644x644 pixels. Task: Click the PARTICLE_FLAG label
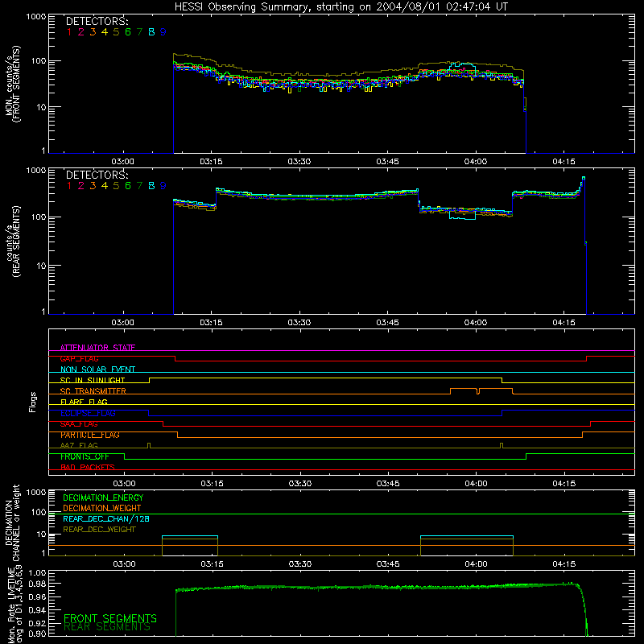90,435
